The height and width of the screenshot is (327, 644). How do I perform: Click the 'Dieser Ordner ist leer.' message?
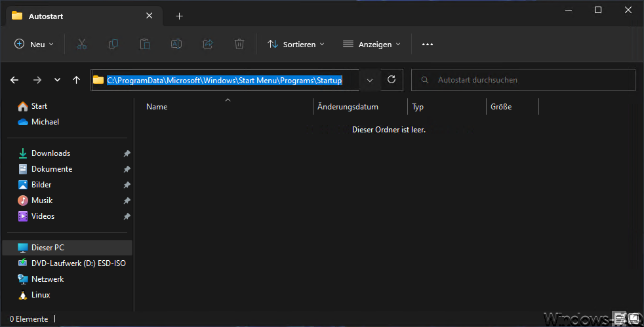(x=388, y=130)
